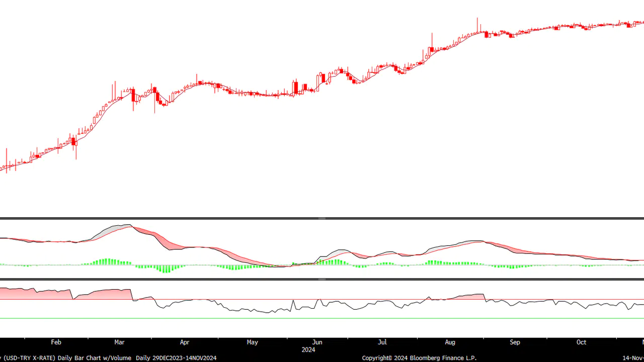Click the Oct month label
The height and width of the screenshot is (362, 644).
click(581, 342)
